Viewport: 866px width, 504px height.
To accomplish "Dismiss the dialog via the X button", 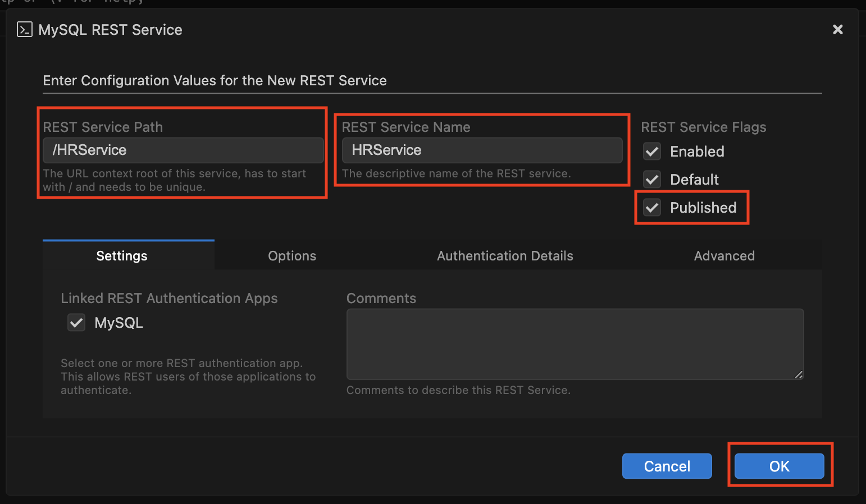I will [838, 29].
